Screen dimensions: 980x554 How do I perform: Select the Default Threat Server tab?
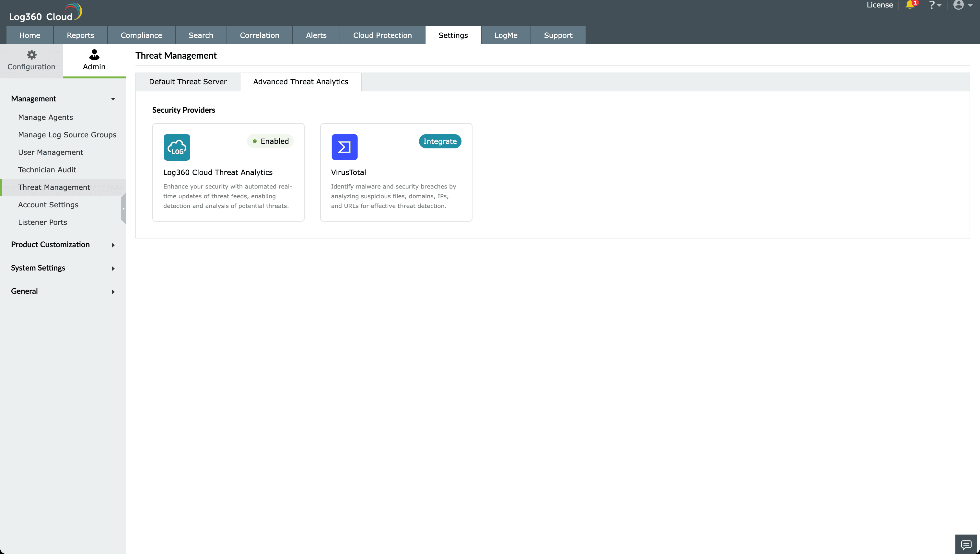click(x=188, y=81)
